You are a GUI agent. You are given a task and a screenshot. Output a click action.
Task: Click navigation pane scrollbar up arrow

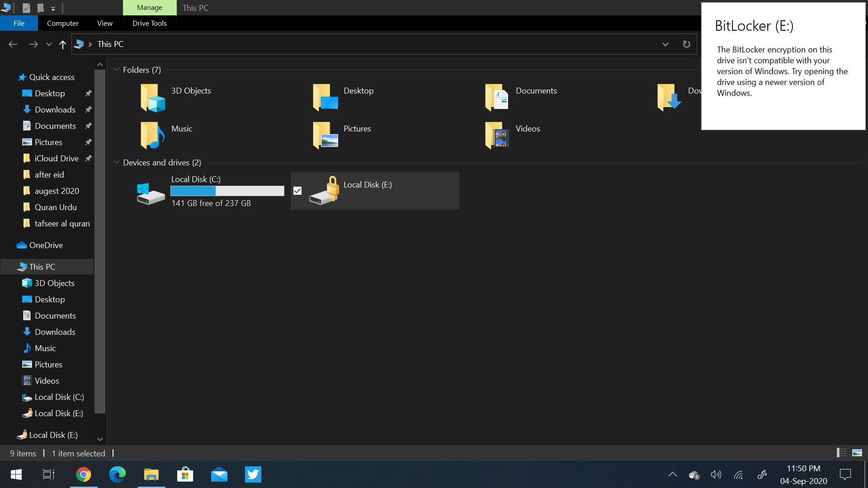coord(100,65)
